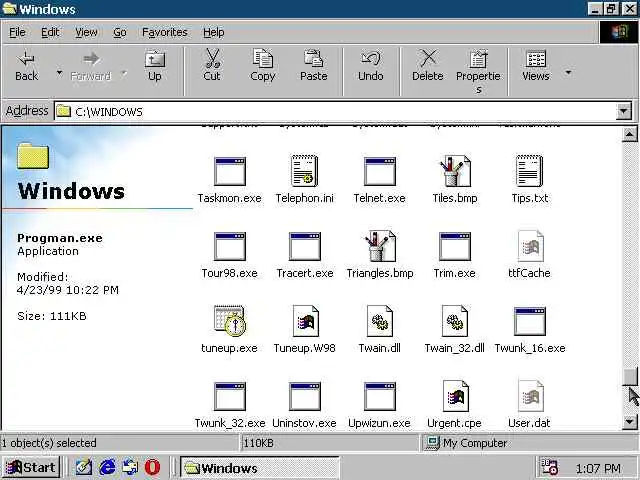Click the scrollbar up arrow
The image size is (640, 480).
tap(630, 134)
